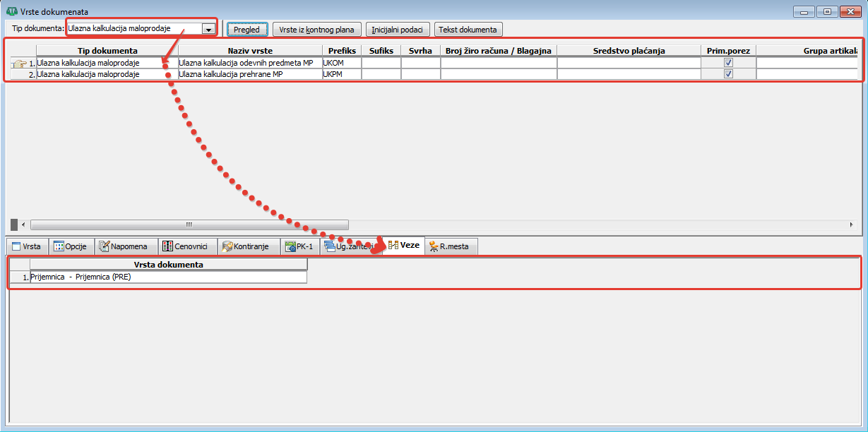Click the UKPM prefix cell
The image size is (868, 432).
point(342,74)
